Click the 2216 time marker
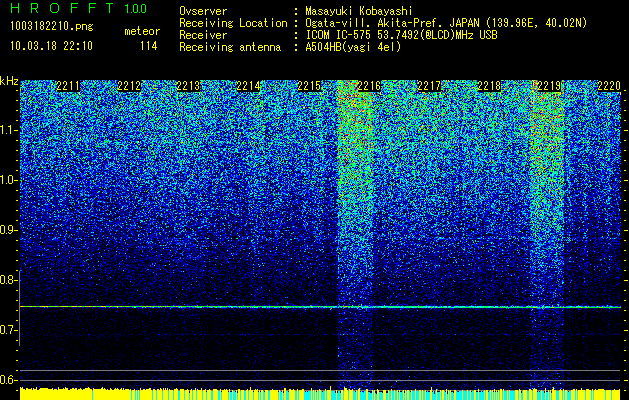This screenshot has width=629, height=400. coord(369,86)
